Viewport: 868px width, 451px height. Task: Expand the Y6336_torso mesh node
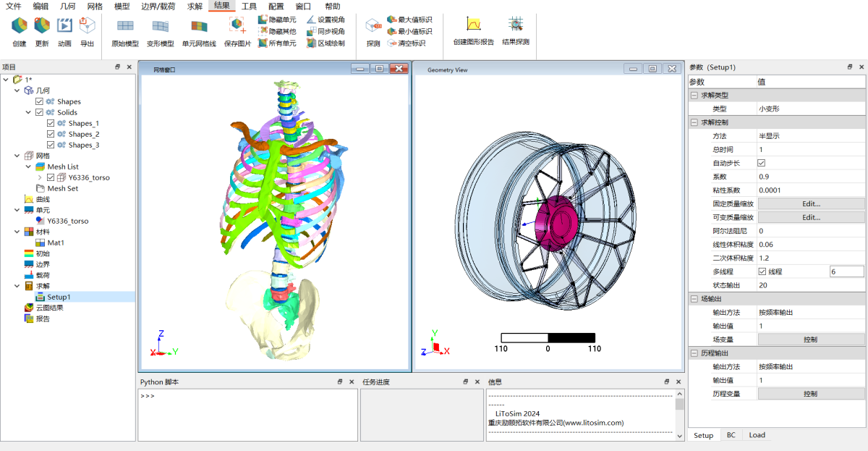point(40,177)
